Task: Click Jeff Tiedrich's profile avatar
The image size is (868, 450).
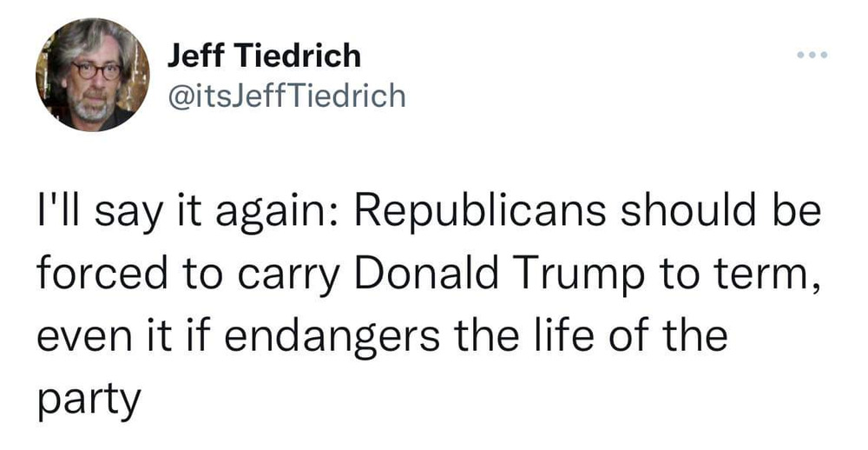Action: [92, 75]
